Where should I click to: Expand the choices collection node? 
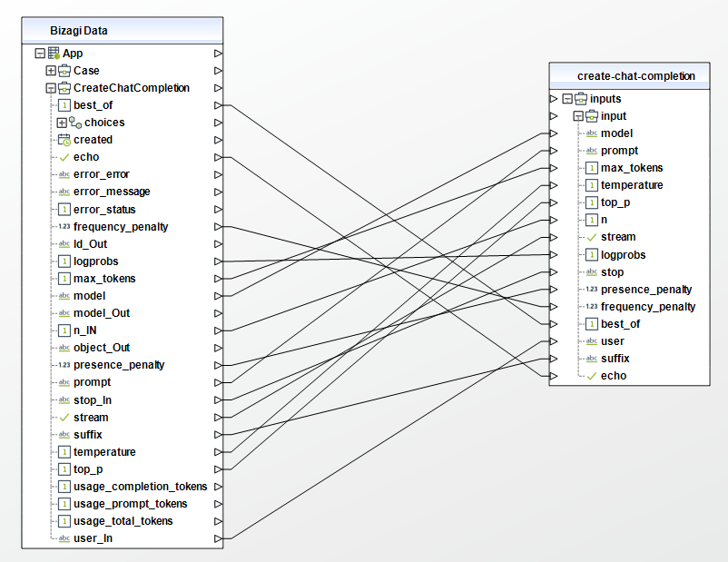[x=62, y=123]
